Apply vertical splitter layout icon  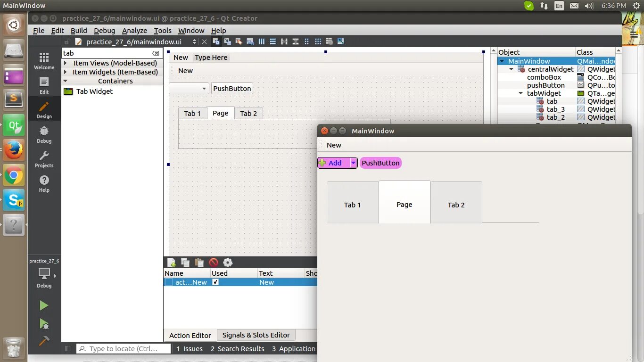pos(295,41)
